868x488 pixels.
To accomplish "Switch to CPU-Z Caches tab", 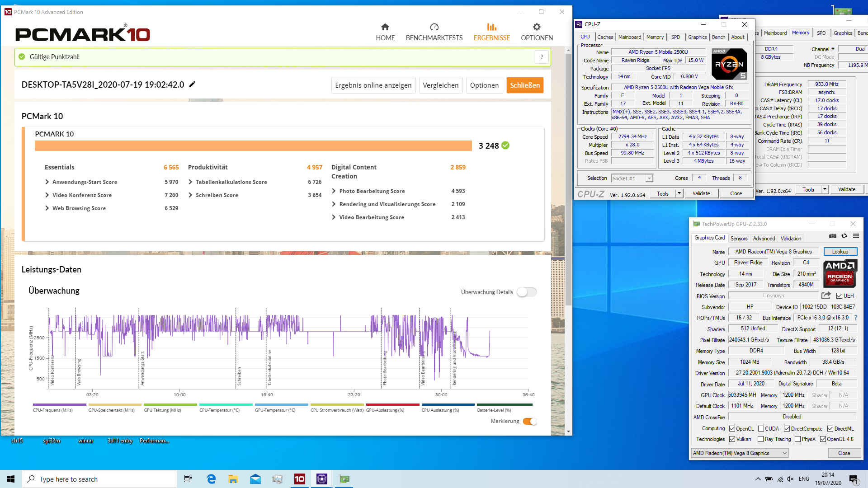I will tap(605, 37).
